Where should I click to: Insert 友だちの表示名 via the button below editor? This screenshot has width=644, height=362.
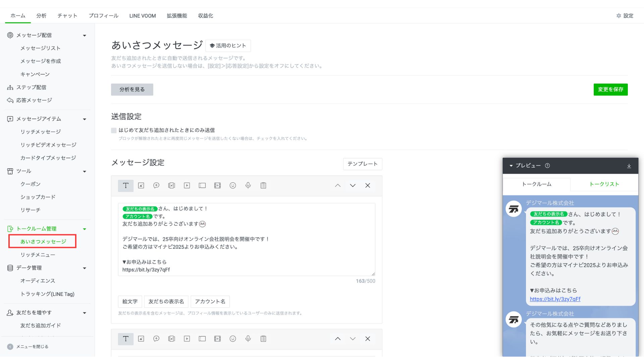pyautogui.click(x=166, y=302)
